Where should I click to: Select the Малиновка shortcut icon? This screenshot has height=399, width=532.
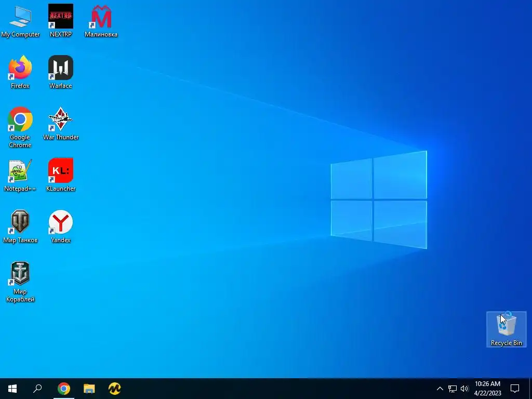tap(101, 21)
